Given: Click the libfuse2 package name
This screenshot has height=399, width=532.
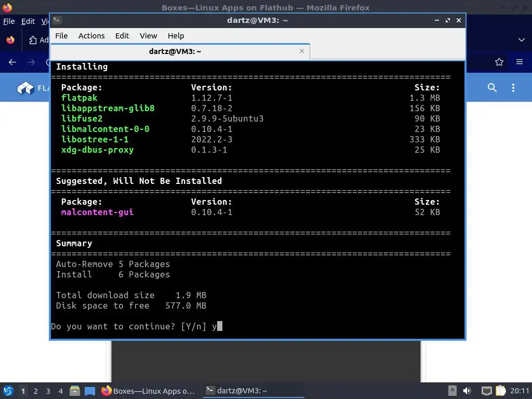Looking at the screenshot, I should 82,118.
